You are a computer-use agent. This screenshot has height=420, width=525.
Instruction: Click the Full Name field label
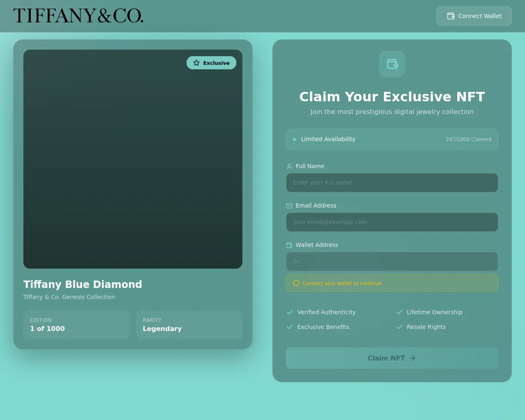tap(310, 166)
